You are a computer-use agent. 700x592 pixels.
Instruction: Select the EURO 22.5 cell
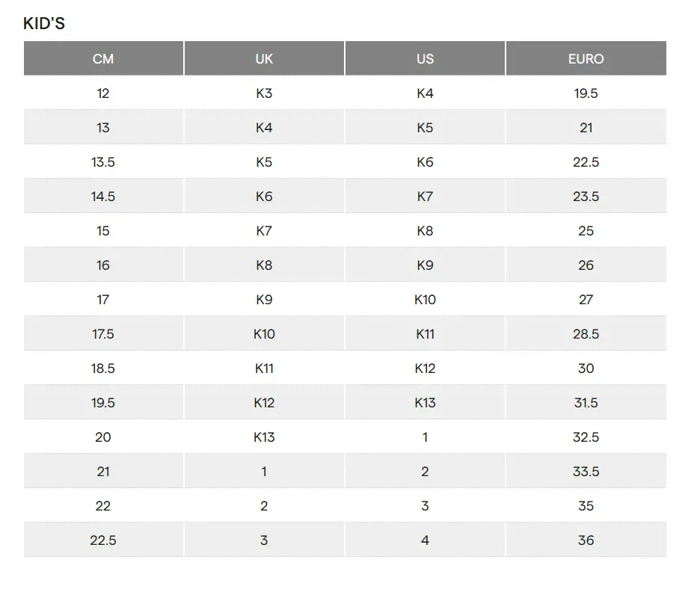[586, 162]
